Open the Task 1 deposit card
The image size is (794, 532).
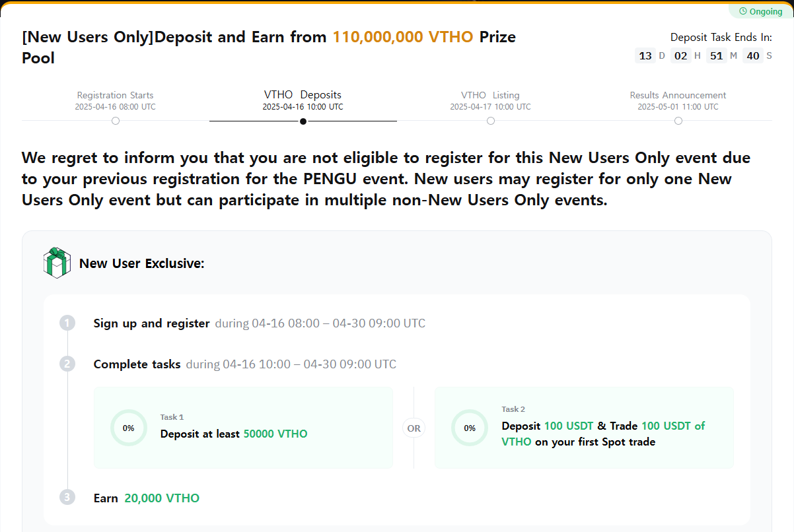pyautogui.click(x=243, y=428)
